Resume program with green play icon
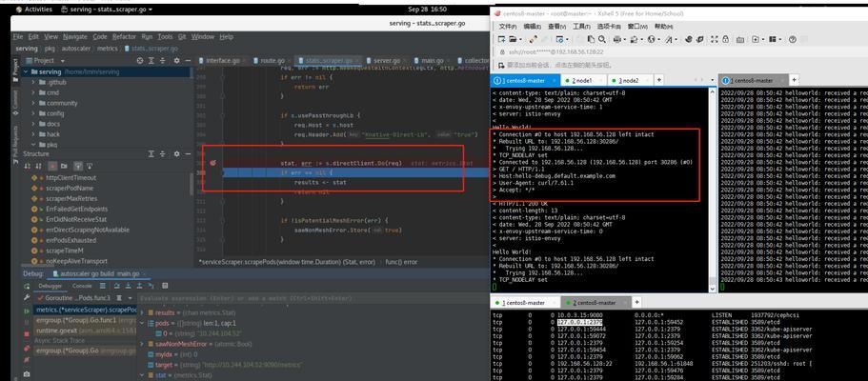 tap(27, 311)
